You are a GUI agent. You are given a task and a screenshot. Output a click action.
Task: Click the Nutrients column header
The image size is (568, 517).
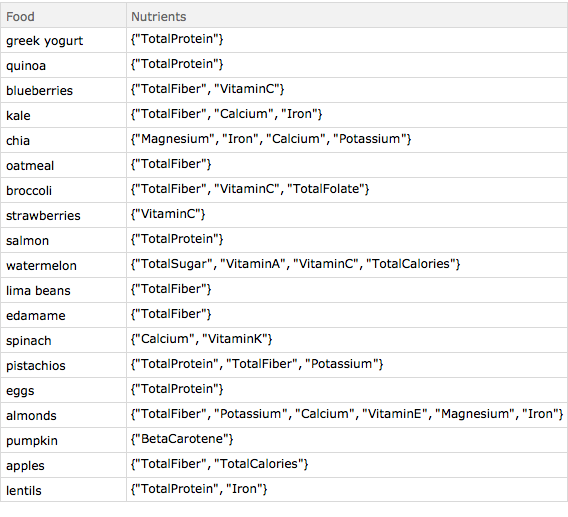347,16
